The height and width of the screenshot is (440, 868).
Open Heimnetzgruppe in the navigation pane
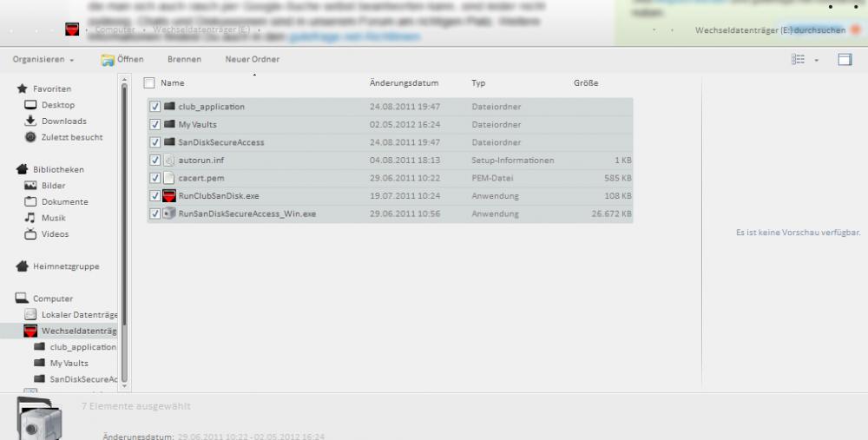point(65,266)
